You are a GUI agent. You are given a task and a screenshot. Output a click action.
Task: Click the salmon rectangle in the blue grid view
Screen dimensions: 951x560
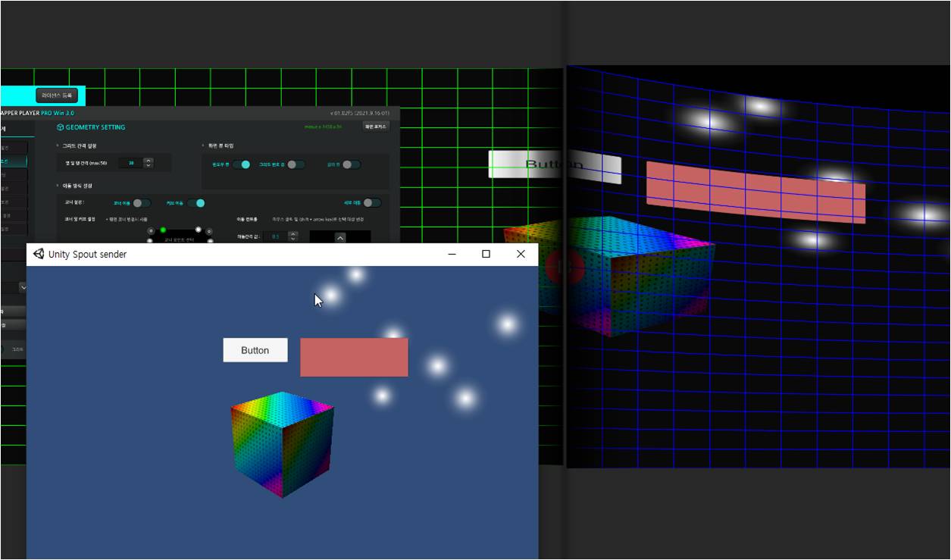pyautogui.click(x=755, y=192)
